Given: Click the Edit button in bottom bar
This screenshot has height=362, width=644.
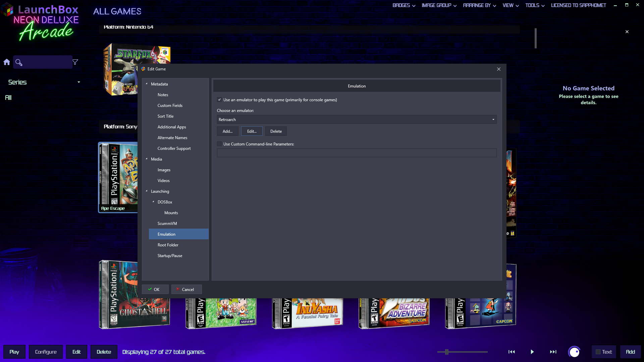Looking at the screenshot, I should tap(76, 352).
